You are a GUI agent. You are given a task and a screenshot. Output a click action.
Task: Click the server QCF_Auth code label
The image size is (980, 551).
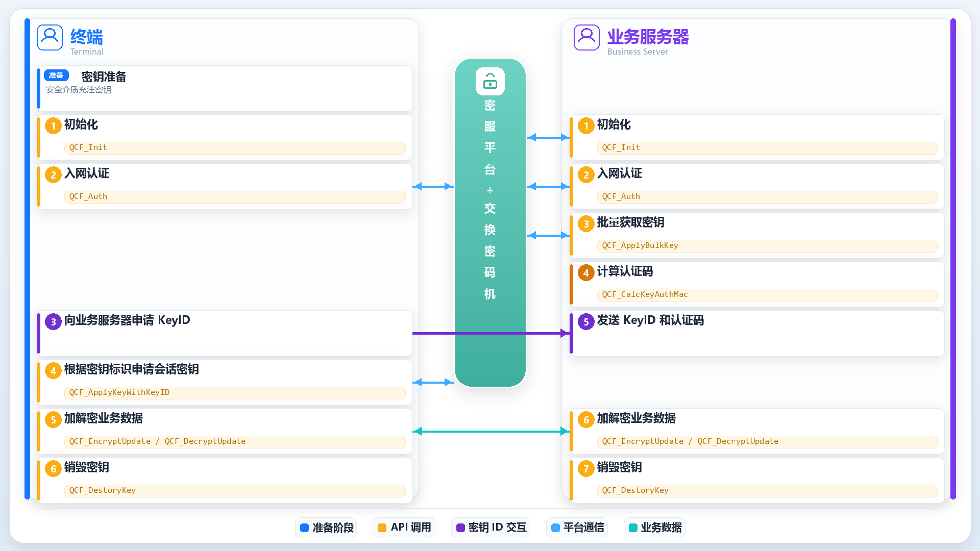[x=621, y=196]
